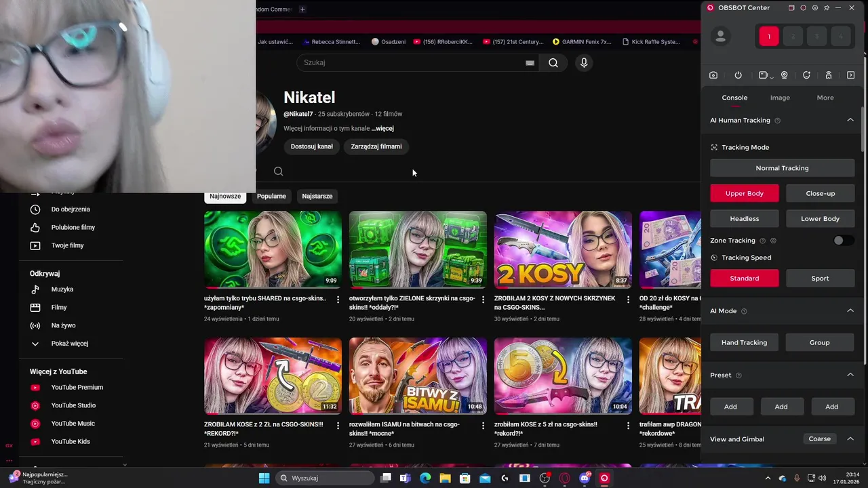
Task: Switch to the More tab
Action: (x=825, y=98)
